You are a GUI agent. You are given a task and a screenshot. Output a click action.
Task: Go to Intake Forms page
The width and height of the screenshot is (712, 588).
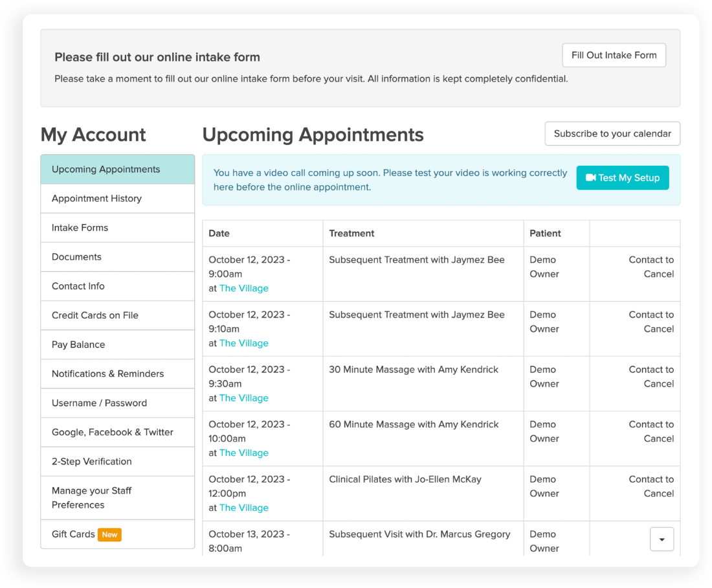pos(117,228)
